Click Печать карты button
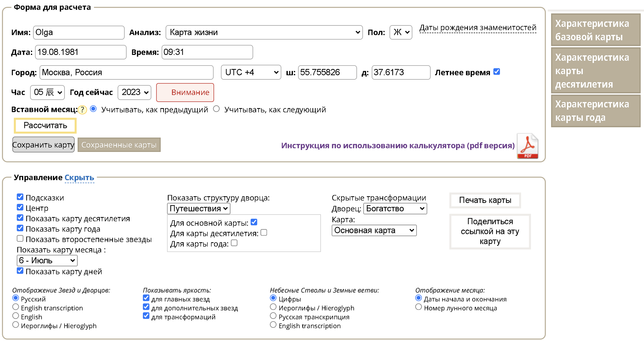 485,200
